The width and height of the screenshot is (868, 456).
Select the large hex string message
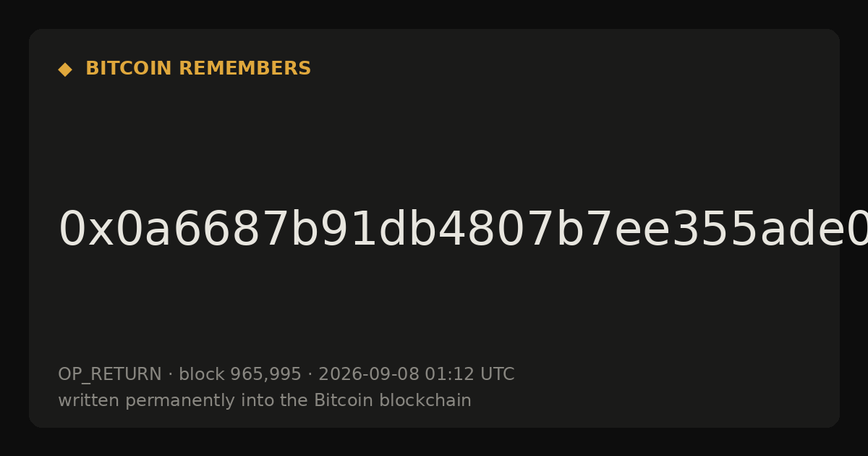463,230
